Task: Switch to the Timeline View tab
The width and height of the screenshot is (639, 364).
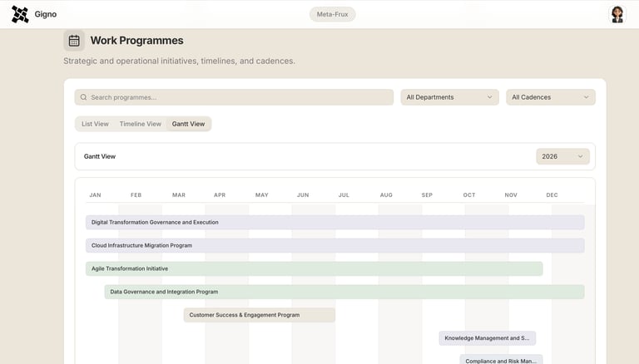Action: pyautogui.click(x=140, y=124)
